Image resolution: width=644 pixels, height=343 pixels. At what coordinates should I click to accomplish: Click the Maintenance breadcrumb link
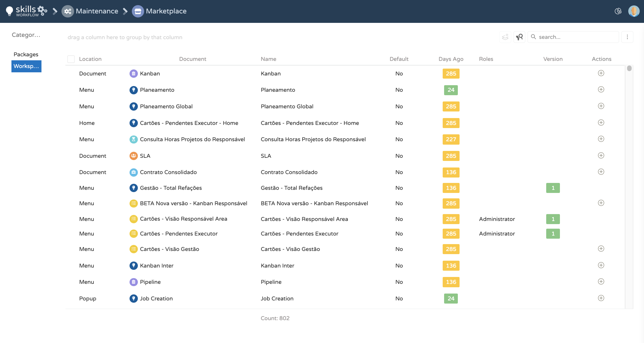coord(97,11)
